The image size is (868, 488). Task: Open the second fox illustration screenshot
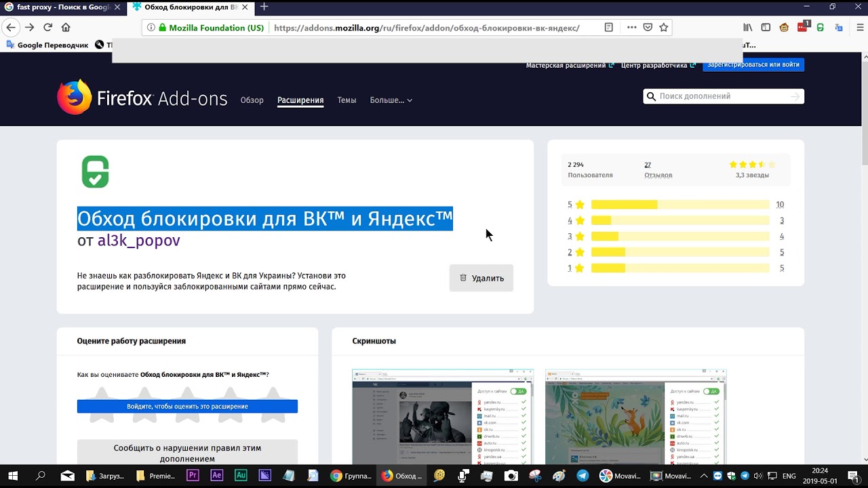click(635, 417)
